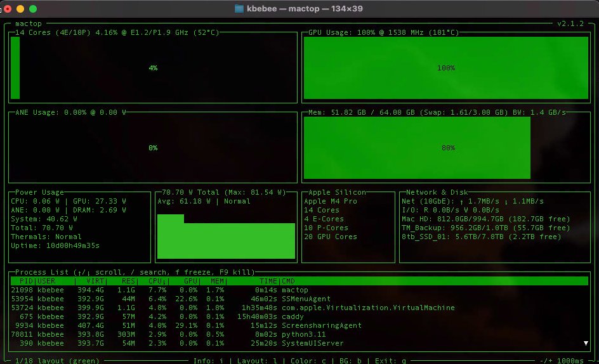Click the '20 GPU Cores' line
599x364 pixels.
pyautogui.click(x=331, y=237)
